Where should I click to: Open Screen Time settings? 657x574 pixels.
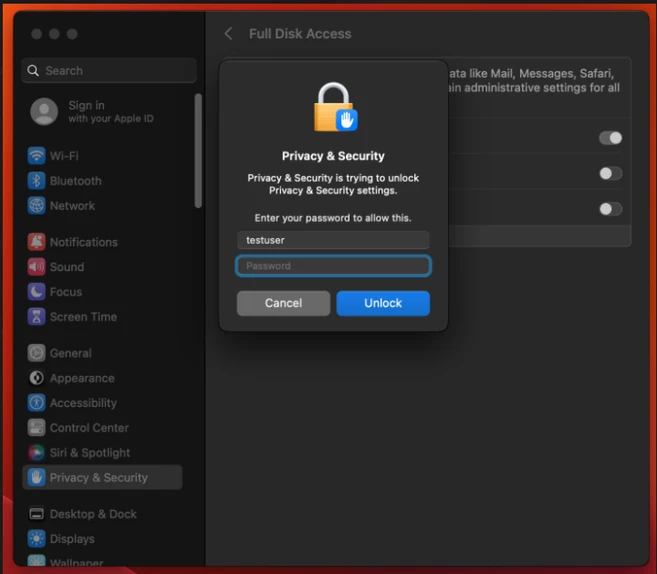83,317
